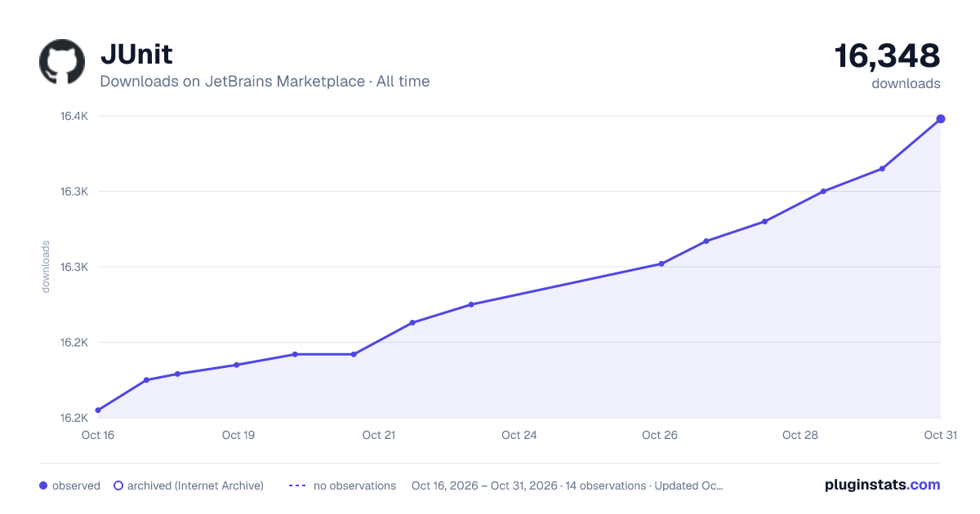The height and width of the screenshot is (514, 980).
Task: Open the pluginstats.com link
Action: click(883, 485)
